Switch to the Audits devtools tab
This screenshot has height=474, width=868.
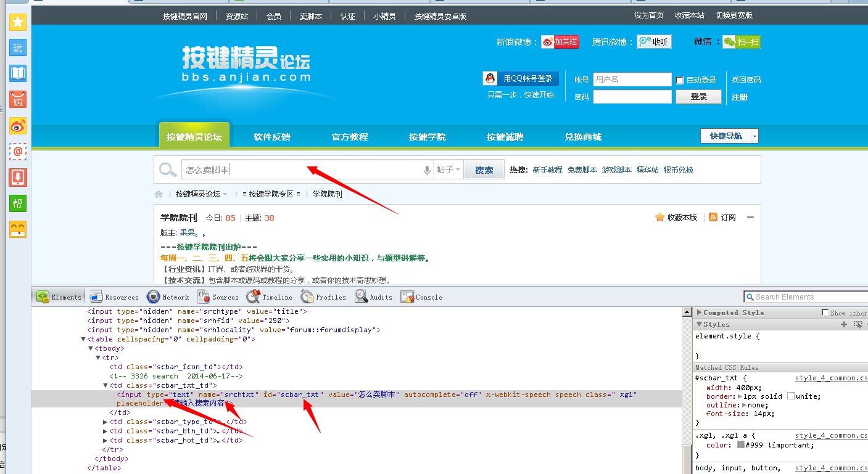click(374, 297)
